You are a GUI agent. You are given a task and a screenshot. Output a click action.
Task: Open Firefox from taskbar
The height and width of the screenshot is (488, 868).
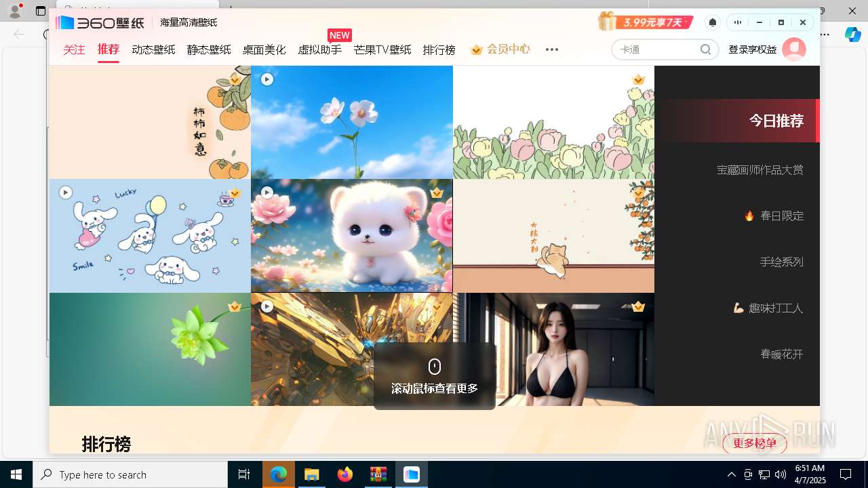(x=345, y=474)
